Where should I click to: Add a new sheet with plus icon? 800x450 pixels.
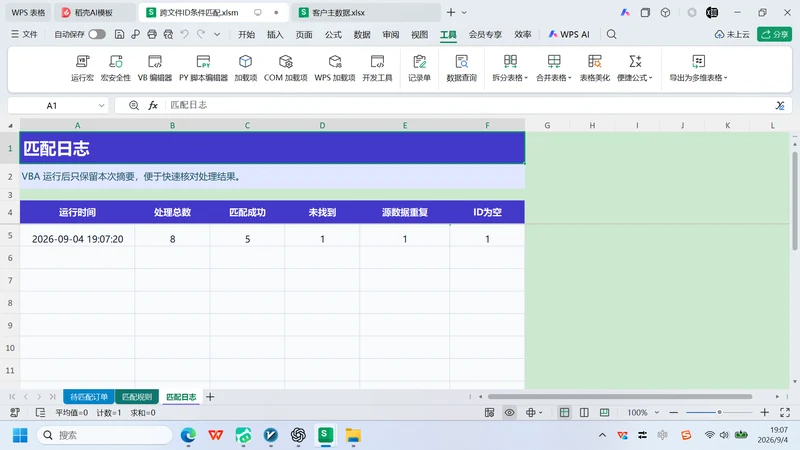pos(210,396)
